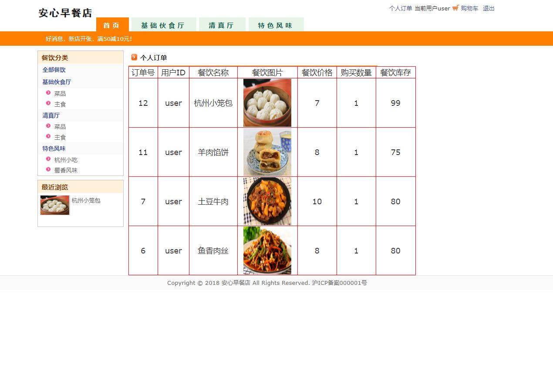
Task: Open 个人订单 from the top right links
Action: (x=401, y=8)
